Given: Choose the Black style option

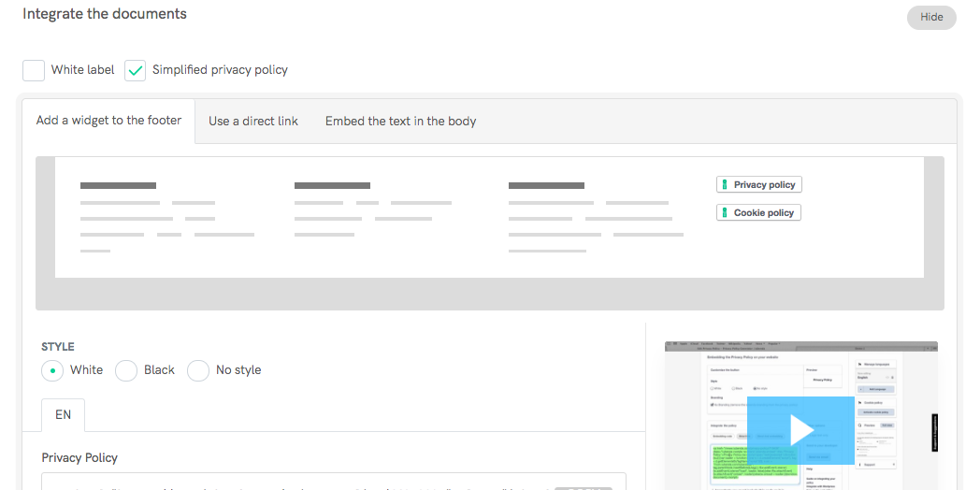Looking at the screenshot, I should coord(126,370).
